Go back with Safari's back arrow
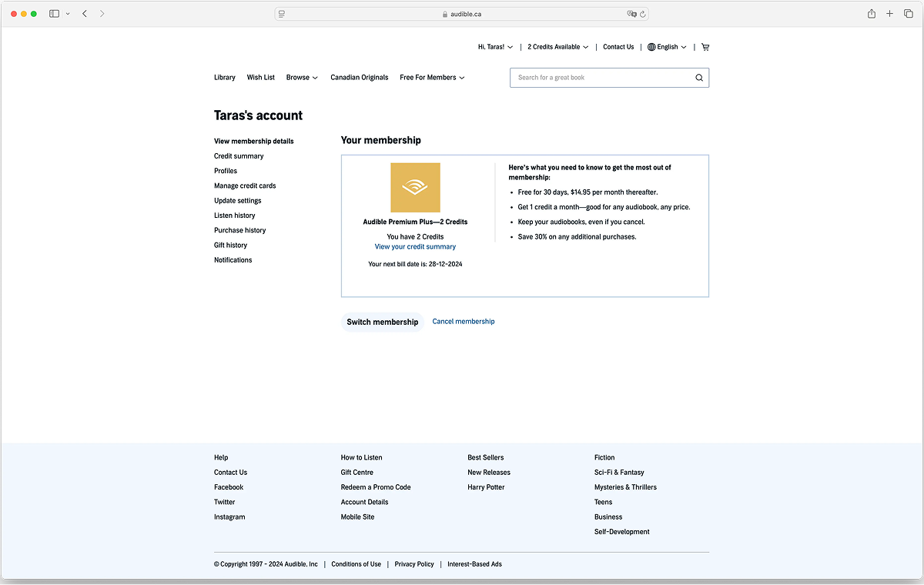Viewport: 924px width, 585px height. [85, 14]
